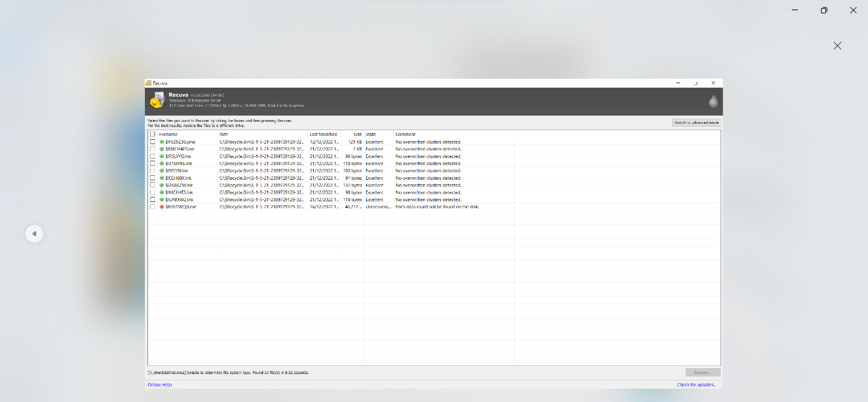Click red status dot of the .exe file
The width and height of the screenshot is (868, 402).
[161, 206]
